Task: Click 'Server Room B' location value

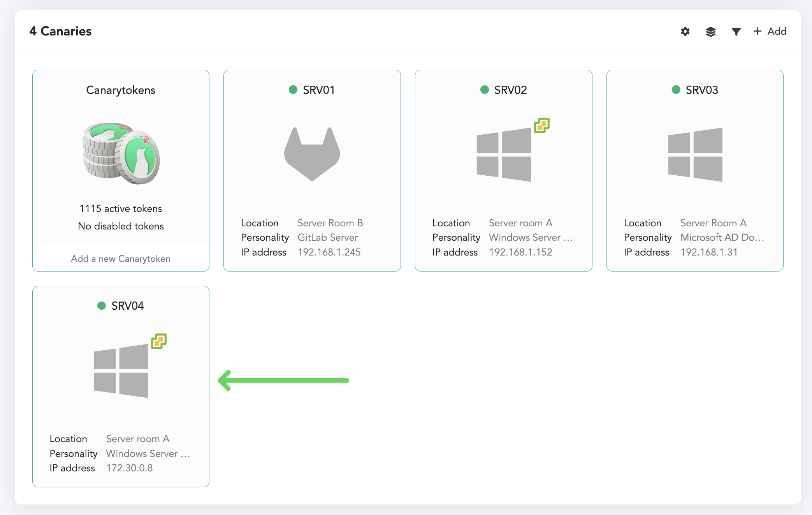Action: (330, 223)
